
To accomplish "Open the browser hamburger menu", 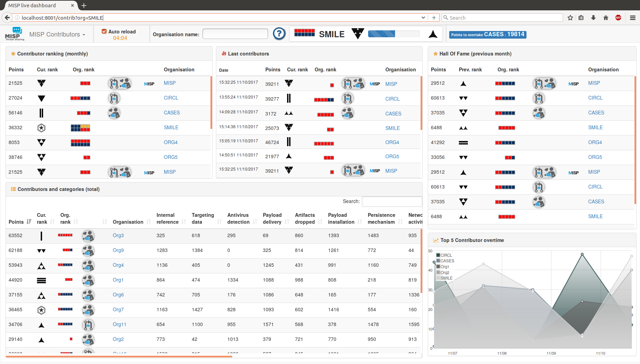I will pyautogui.click(x=632, y=18).
